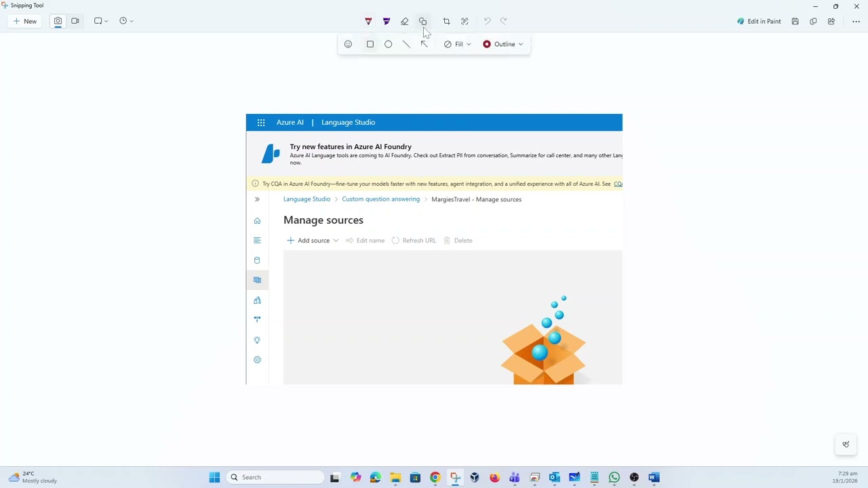Click the apps grid icon in Azure header
The height and width of the screenshot is (488, 868).
pos(261,123)
